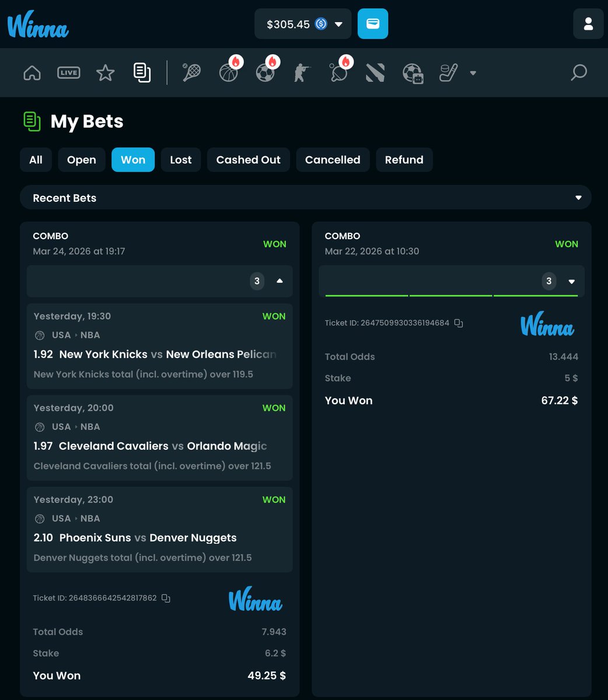Expand the Recent Bets dropdown
Viewport: 608px width, 700px height.
click(578, 198)
